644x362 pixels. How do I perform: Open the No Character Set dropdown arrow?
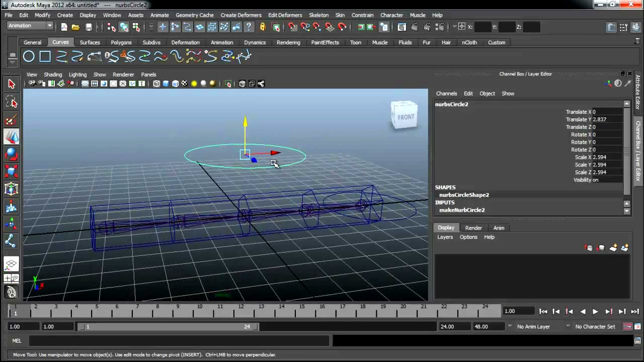tap(568, 326)
